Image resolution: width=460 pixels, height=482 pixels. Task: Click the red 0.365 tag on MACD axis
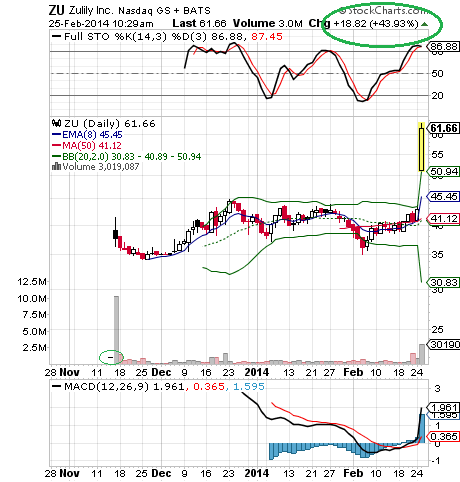(443, 436)
